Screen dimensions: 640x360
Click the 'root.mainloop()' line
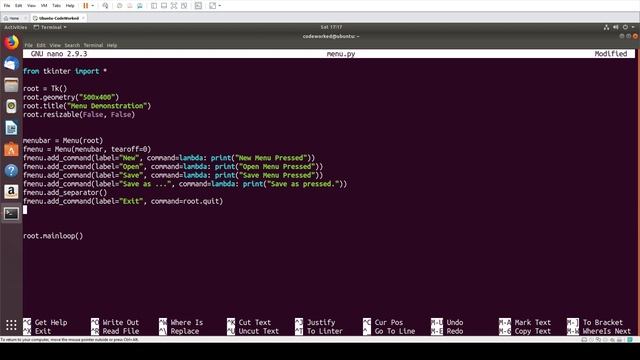click(53, 236)
